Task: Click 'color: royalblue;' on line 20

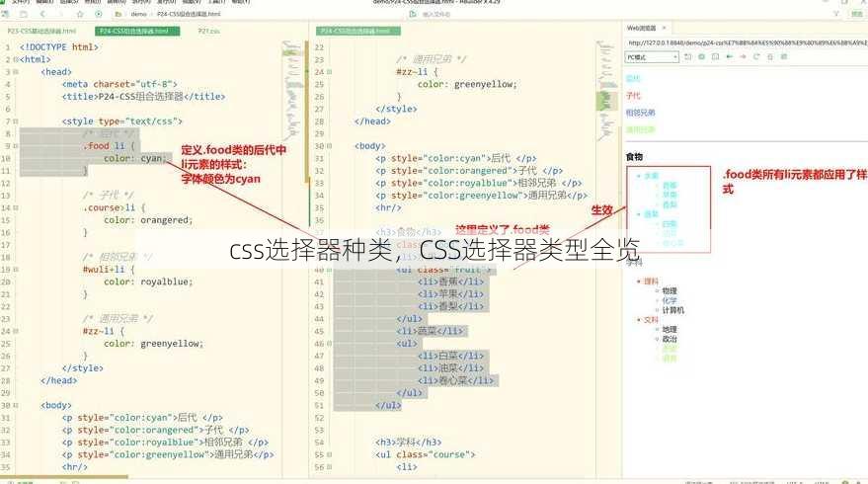Action: tap(148, 282)
